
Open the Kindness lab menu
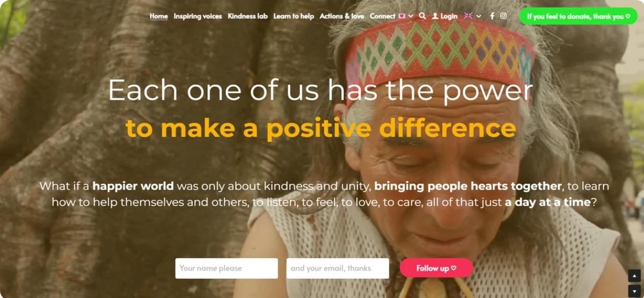click(x=247, y=16)
